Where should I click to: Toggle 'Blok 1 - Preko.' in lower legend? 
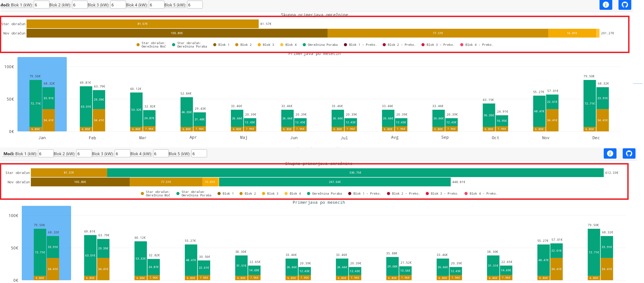364,194
